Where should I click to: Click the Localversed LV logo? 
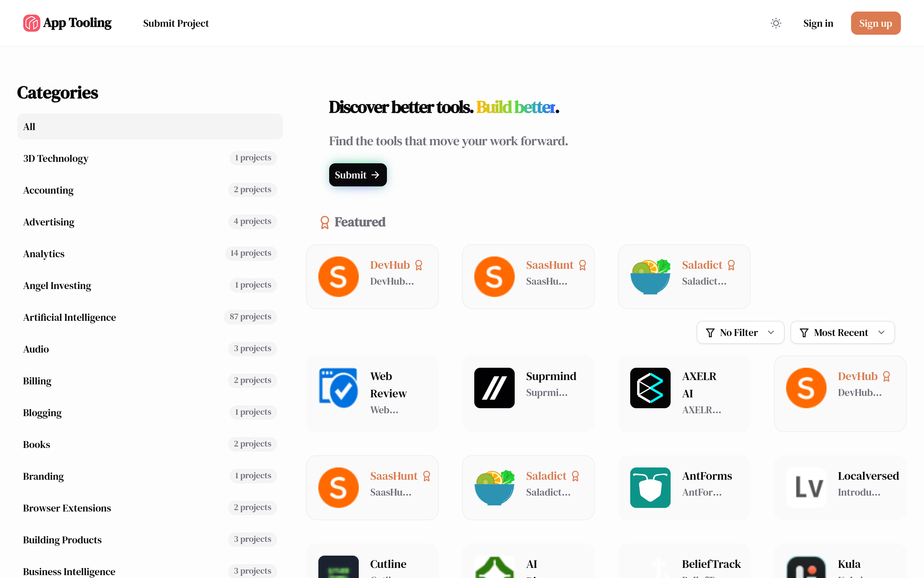pos(806,487)
